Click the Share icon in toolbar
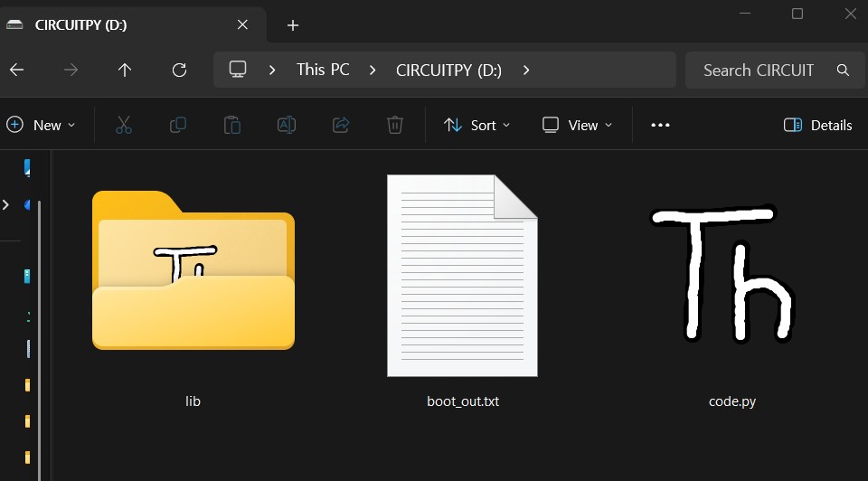868x481 pixels. pos(341,125)
